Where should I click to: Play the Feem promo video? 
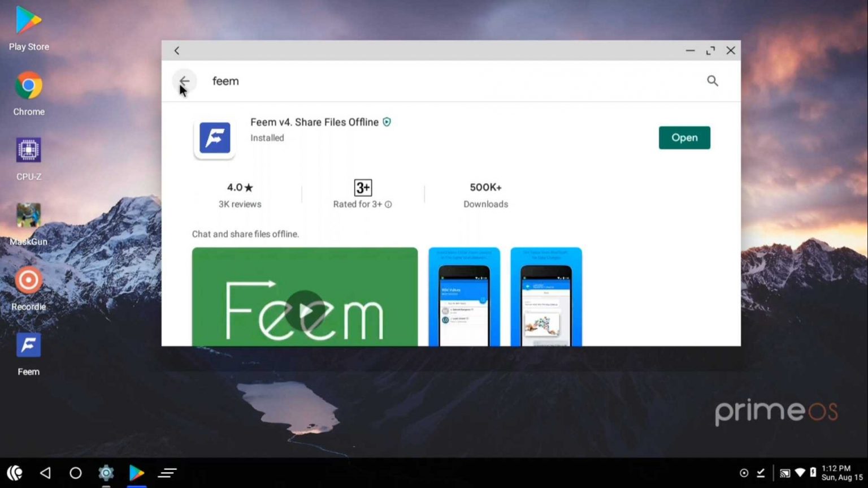(x=305, y=310)
